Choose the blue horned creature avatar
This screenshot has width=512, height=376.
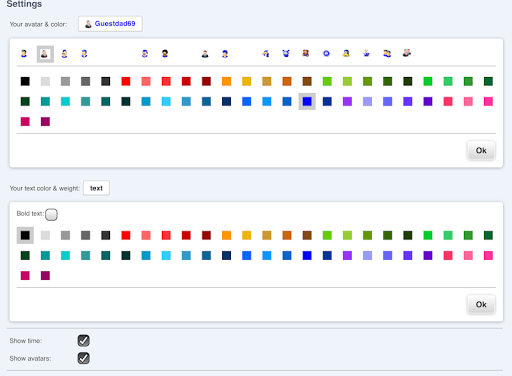pos(286,53)
